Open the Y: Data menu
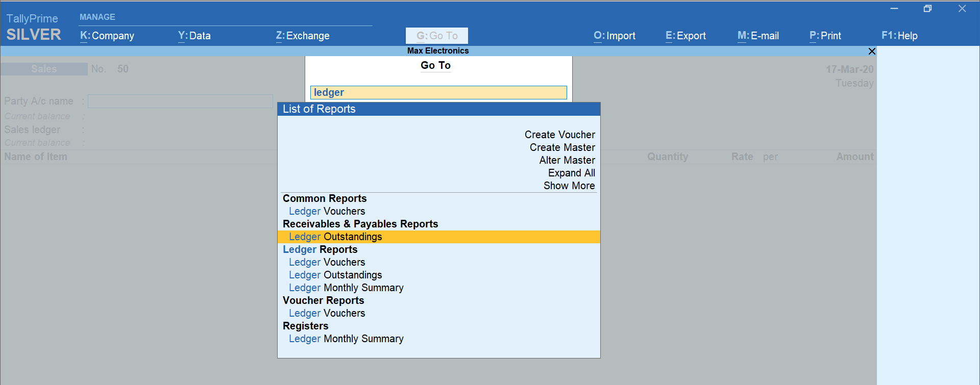Viewport: 980px width, 385px height. pos(194,36)
